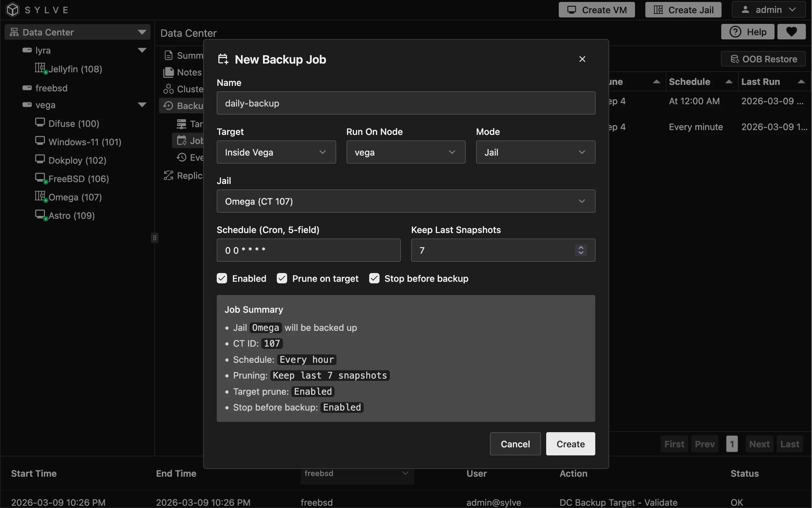Click the heart donate icon
Image resolution: width=812 pixels, height=508 pixels.
(x=791, y=31)
